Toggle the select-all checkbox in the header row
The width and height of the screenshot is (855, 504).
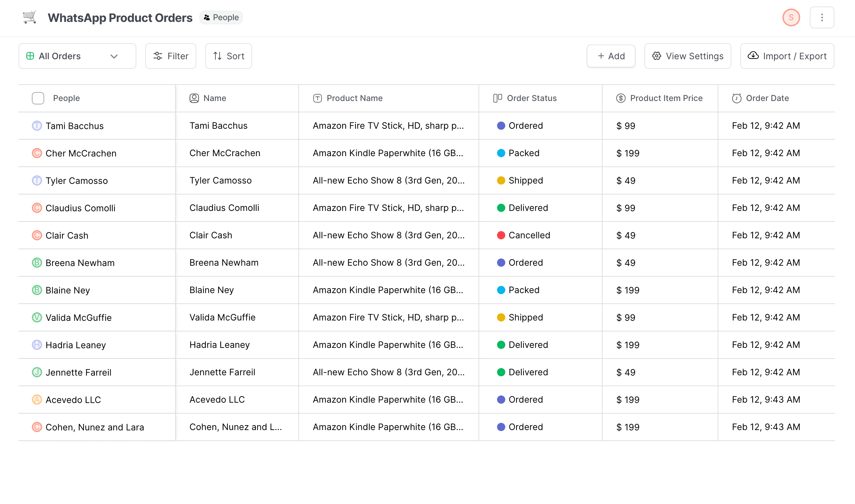coord(38,98)
